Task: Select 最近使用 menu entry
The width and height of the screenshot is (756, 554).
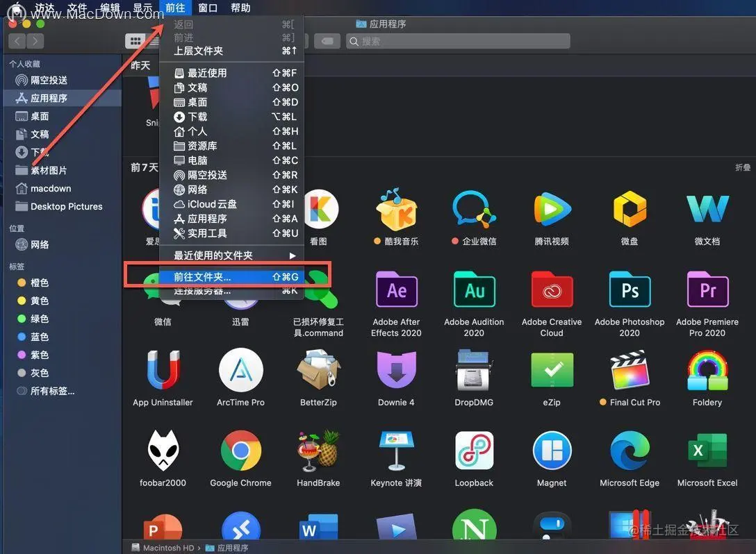Action: pos(231,73)
